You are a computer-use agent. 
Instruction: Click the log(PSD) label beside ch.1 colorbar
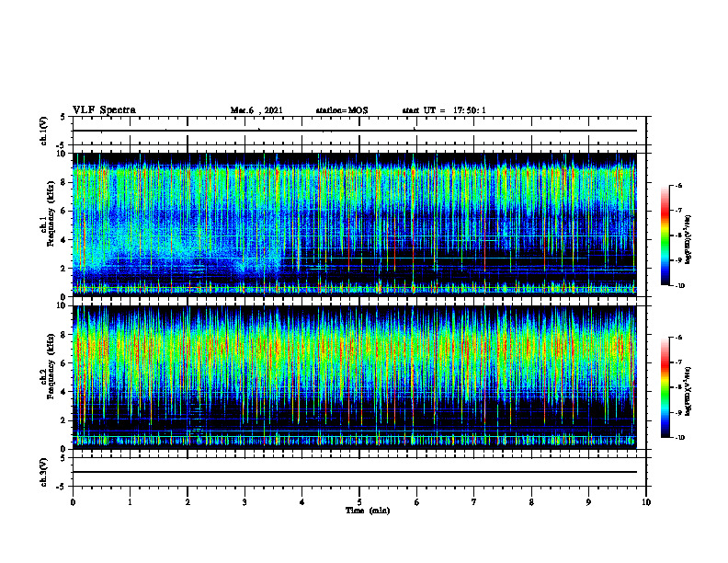point(688,240)
